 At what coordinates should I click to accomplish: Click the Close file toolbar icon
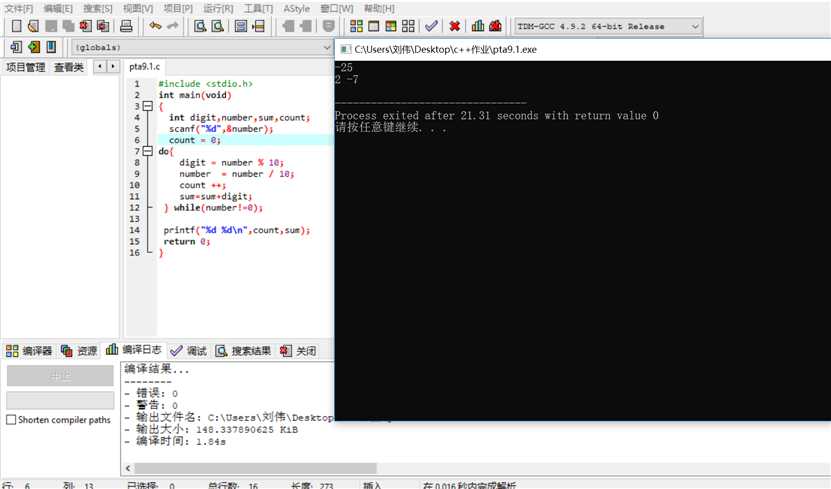click(85, 26)
